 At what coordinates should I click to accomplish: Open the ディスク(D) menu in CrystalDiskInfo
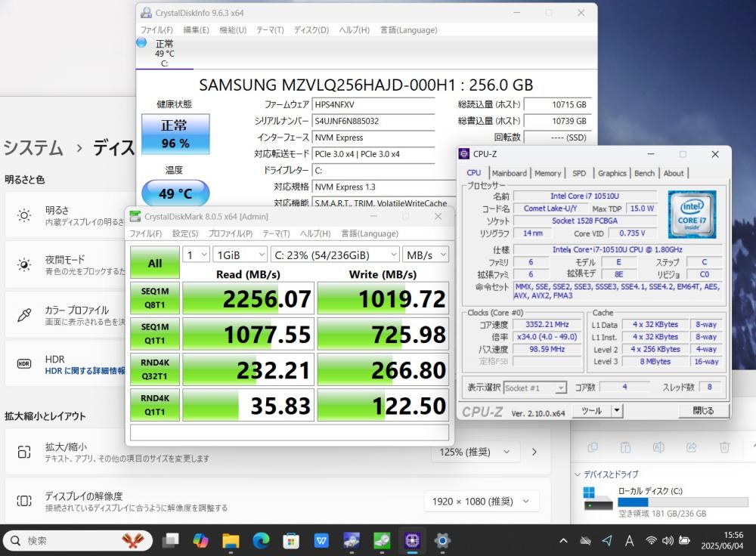coord(311,30)
